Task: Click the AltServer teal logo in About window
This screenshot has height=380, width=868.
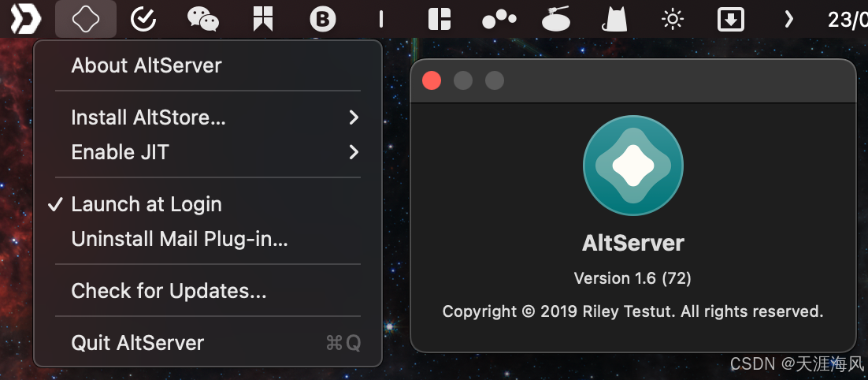Action: (x=633, y=165)
